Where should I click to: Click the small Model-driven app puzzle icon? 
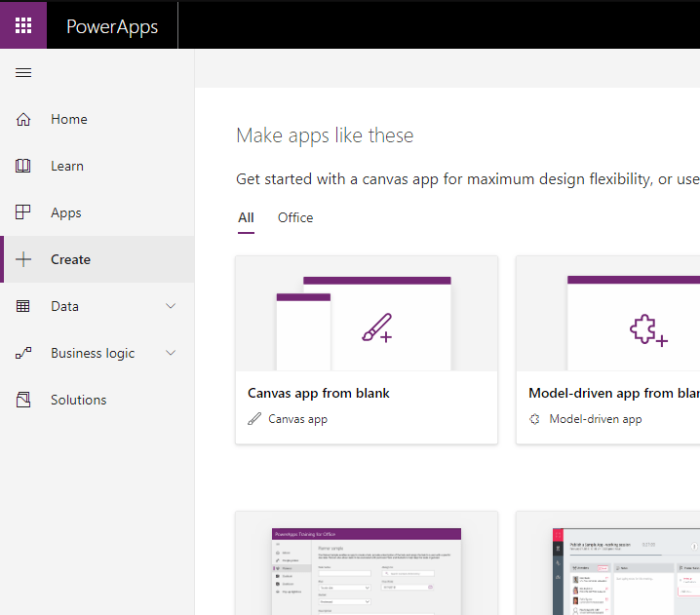point(534,419)
